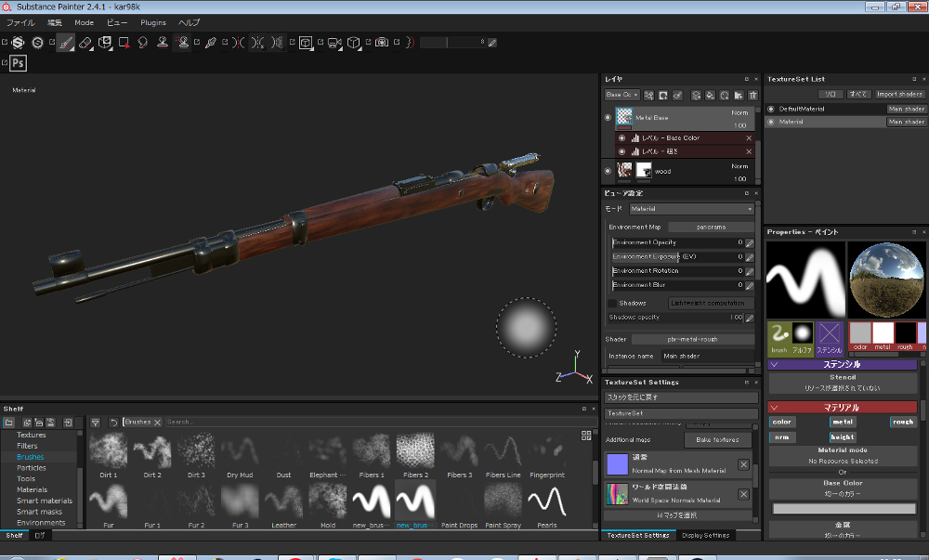Viewport: 929px width, 560px height.
Task: Enable the Shadows checkbox
Action: (612, 303)
